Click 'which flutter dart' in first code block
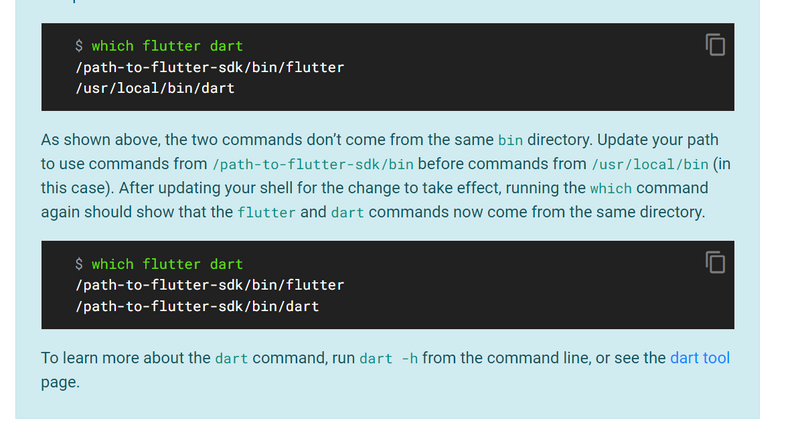The width and height of the screenshot is (800, 422). tap(167, 46)
